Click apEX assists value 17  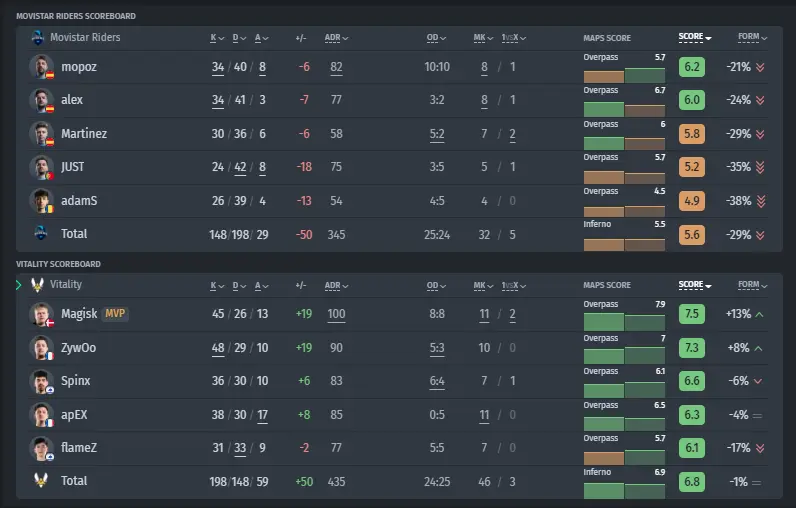point(262,415)
